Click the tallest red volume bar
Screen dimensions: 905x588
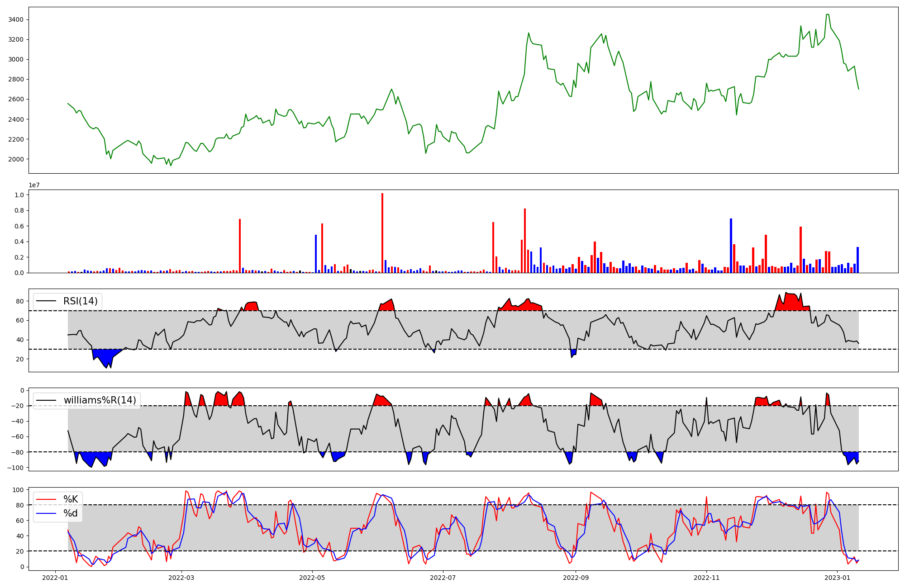[x=382, y=232]
